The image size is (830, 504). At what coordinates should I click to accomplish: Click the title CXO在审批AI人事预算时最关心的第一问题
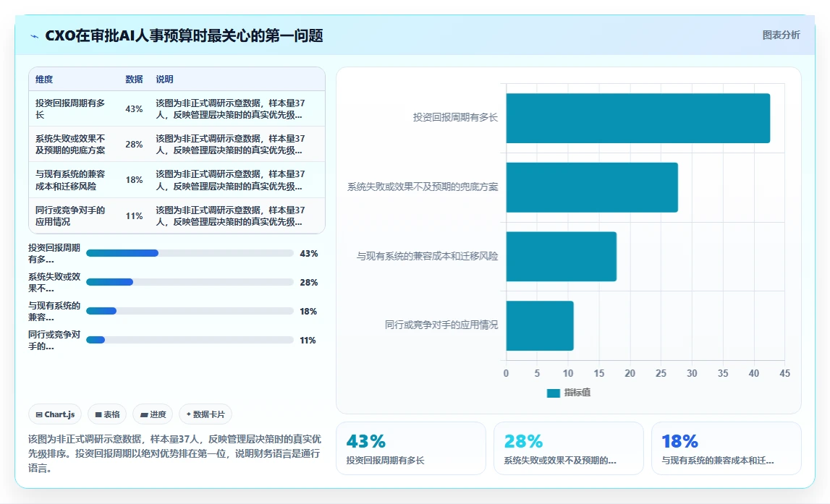(x=184, y=36)
